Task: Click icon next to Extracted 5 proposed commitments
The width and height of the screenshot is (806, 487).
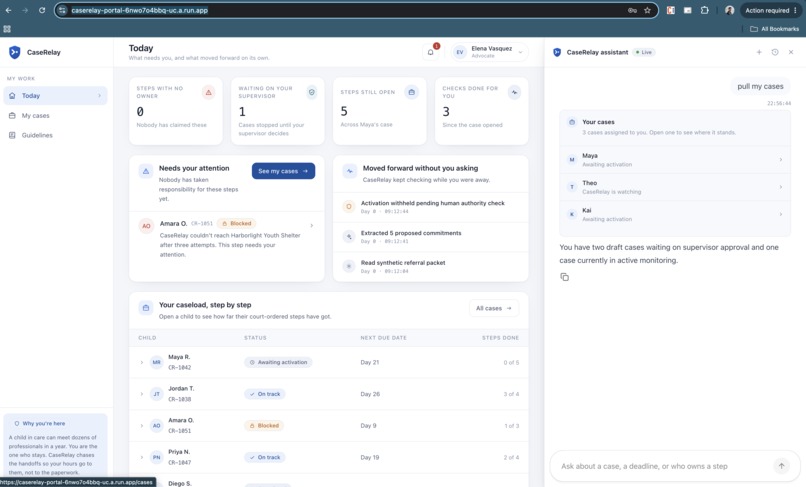Action: click(349, 237)
